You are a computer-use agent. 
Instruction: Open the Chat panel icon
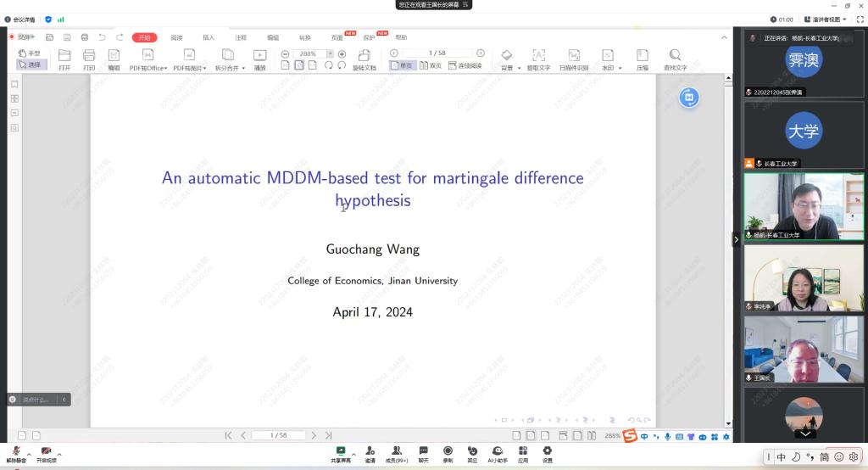pos(423,451)
